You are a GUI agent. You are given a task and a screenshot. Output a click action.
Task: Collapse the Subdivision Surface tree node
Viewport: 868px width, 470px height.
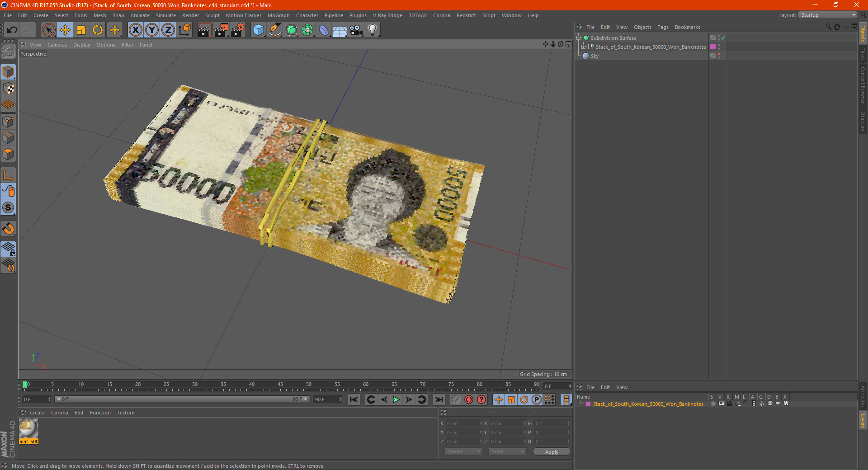coord(578,38)
